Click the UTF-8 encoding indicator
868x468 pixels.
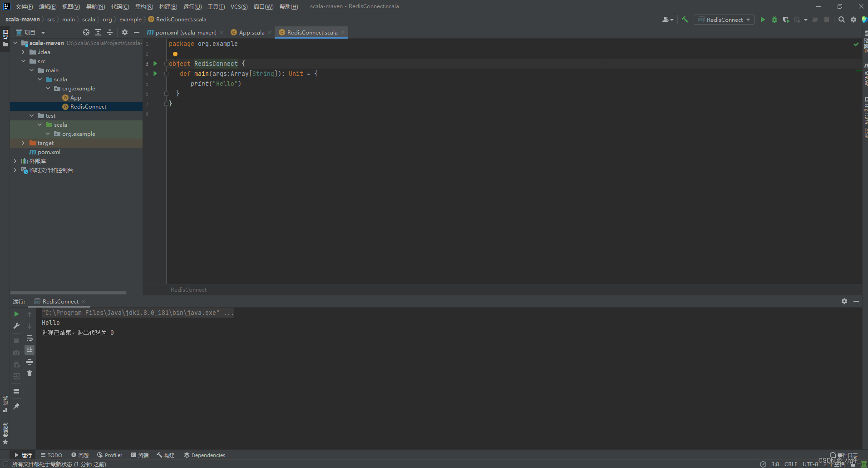click(810, 464)
